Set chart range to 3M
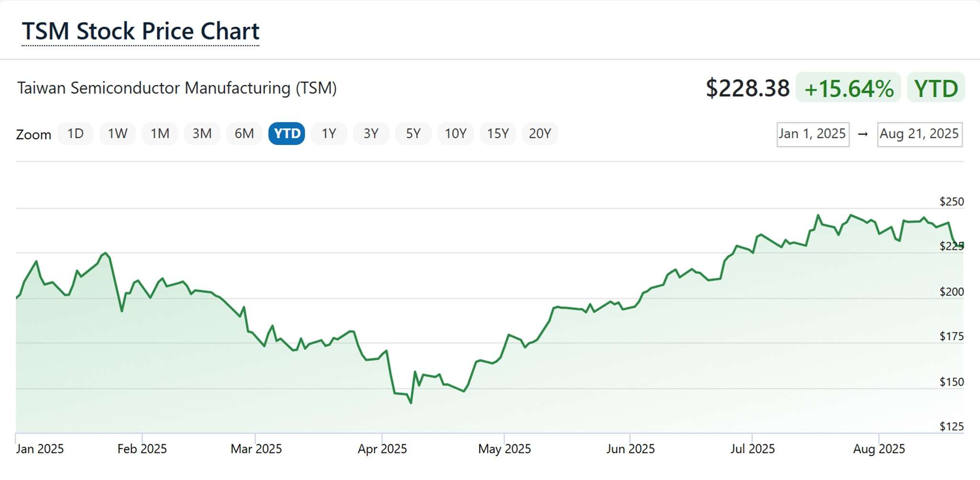The height and width of the screenshot is (480, 980). pyautogui.click(x=202, y=134)
